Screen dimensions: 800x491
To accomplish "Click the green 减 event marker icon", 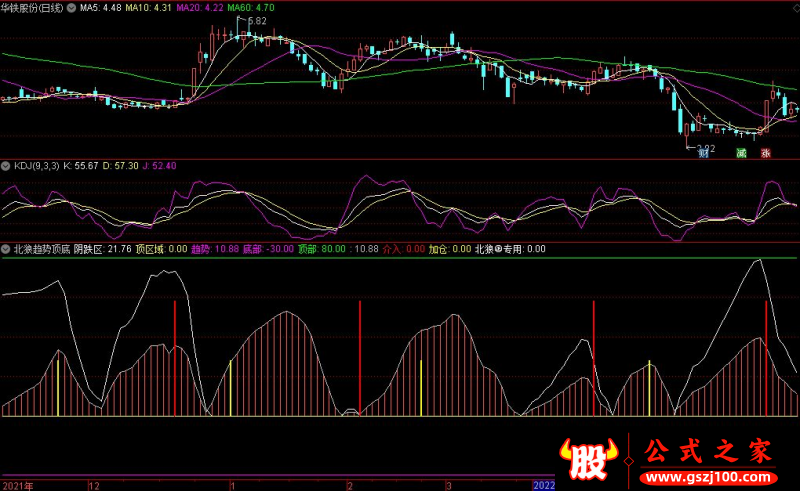I will pyautogui.click(x=741, y=153).
